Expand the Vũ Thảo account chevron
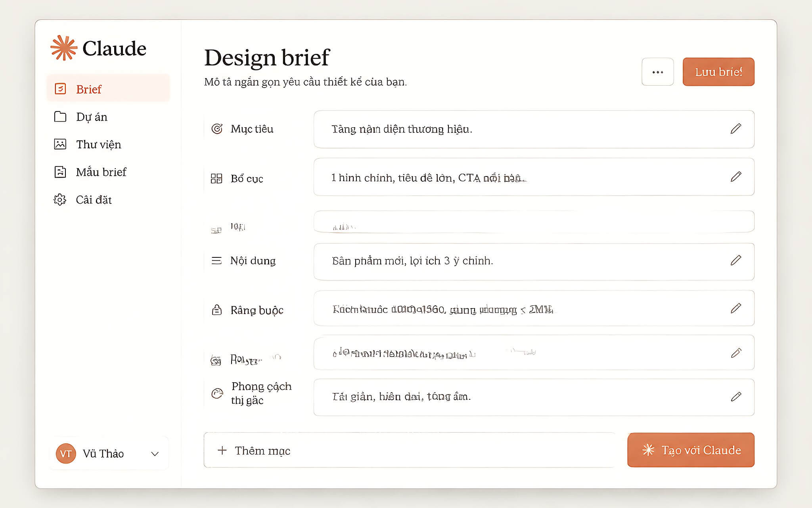 click(x=155, y=454)
